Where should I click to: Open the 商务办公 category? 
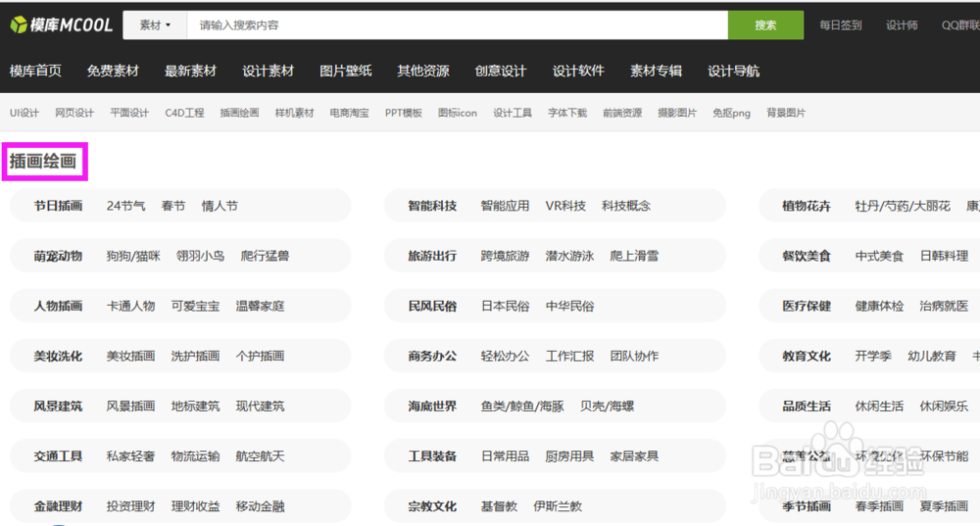[432, 357]
